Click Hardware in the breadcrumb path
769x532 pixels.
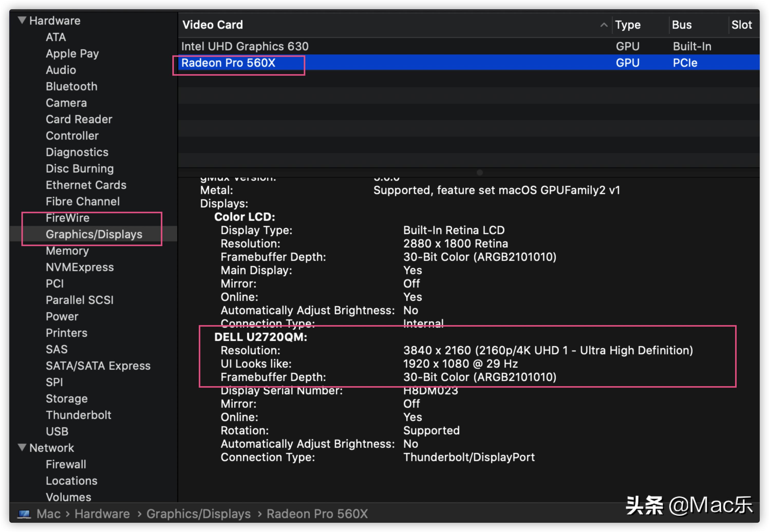coord(102,514)
